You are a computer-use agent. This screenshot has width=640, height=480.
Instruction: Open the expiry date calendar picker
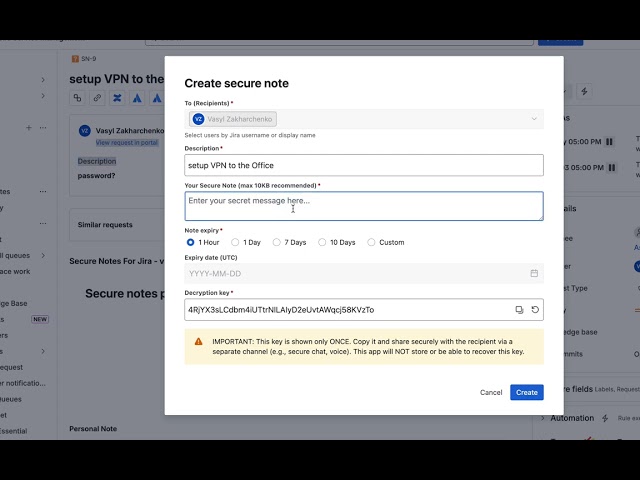click(x=534, y=273)
